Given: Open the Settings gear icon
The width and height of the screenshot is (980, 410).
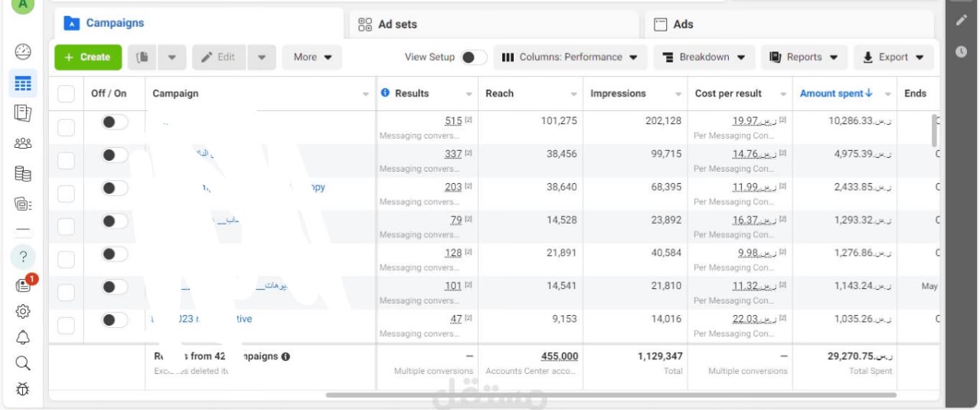Looking at the screenshot, I should (x=23, y=311).
